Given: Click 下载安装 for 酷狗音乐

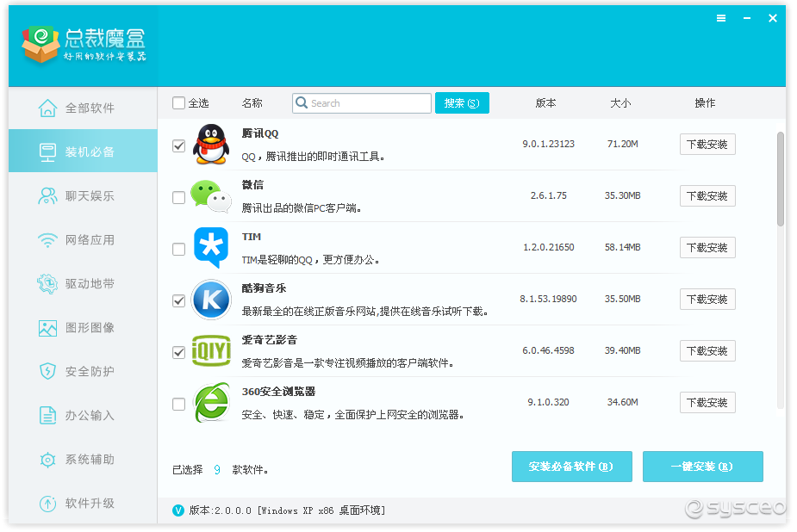Looking at the screenshot, I should [x=707, y=300].
